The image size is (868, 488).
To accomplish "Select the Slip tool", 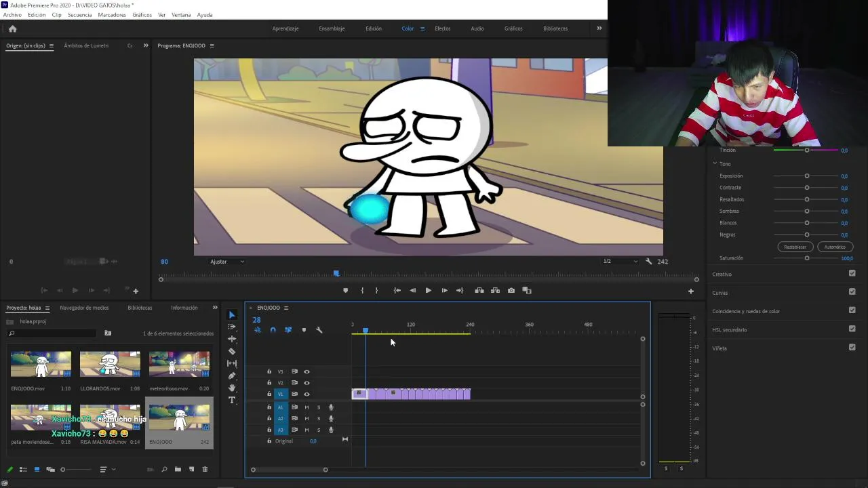I will [232, 363].
